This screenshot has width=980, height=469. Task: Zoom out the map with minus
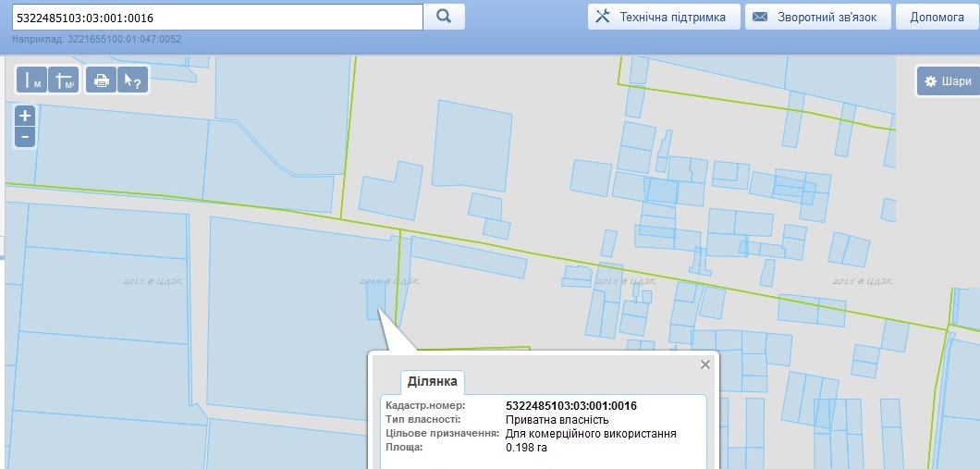(x=25, y=136)
